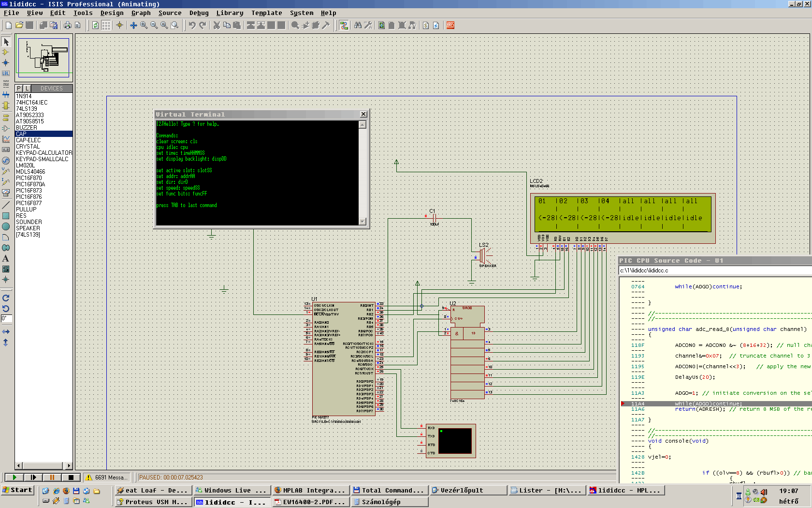Viewport: 812px width, 508px height.
Task: Select PIC16F877 in the devices list
Action: pyautogui.click(x=29, y=203)
